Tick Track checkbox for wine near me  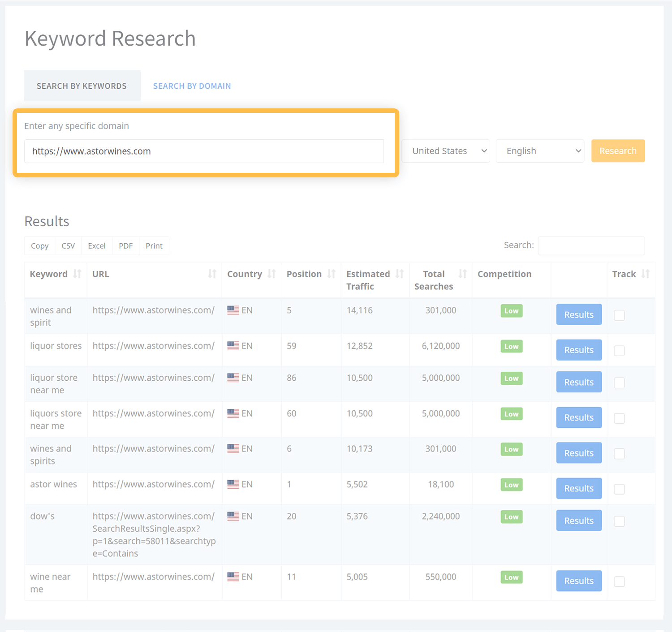[x=619, y=581]
